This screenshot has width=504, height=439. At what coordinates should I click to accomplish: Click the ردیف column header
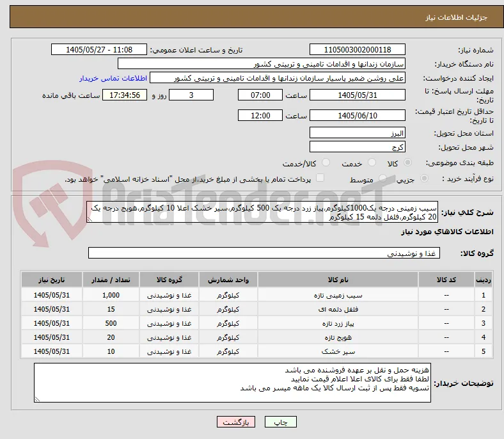coord(483,280)
